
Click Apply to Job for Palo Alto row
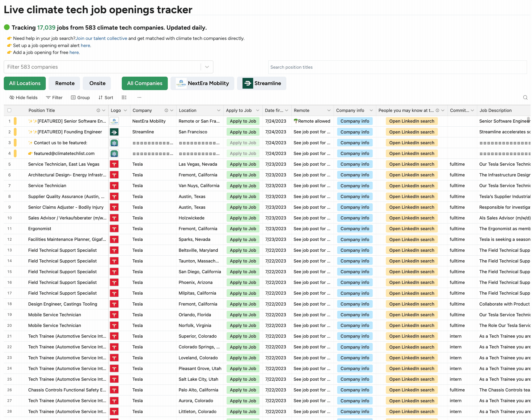coord(243,390)
